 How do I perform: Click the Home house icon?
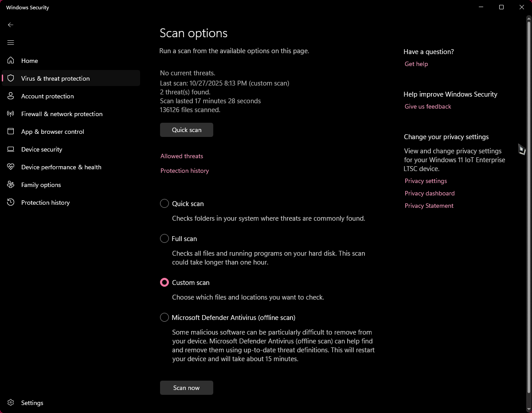coord(11,61)
